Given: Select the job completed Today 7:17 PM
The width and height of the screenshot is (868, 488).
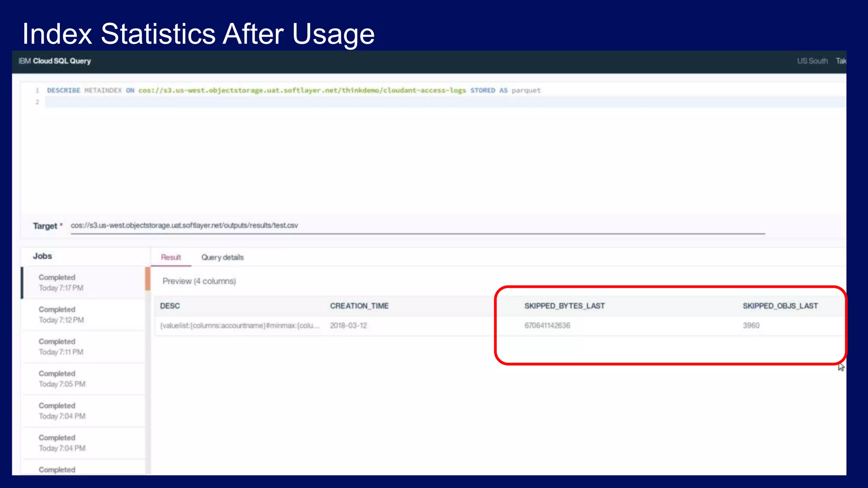Looking at the screenshot, I should coord(84,283).
